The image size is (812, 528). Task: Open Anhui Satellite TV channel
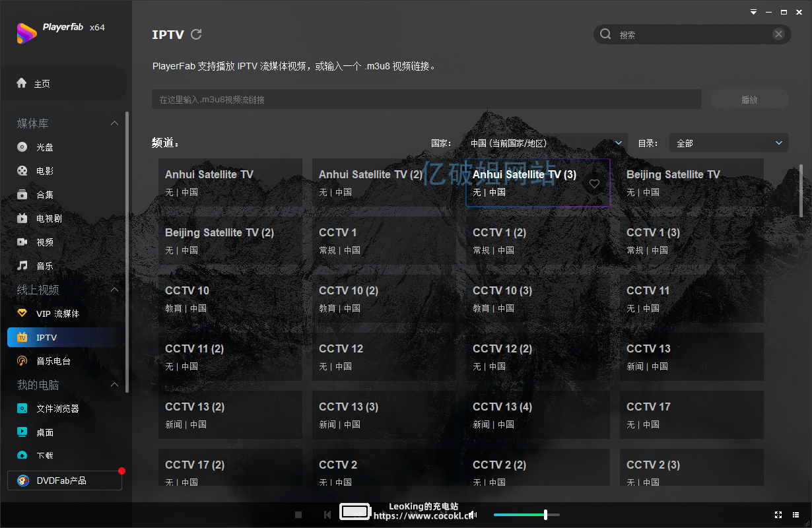230,182
